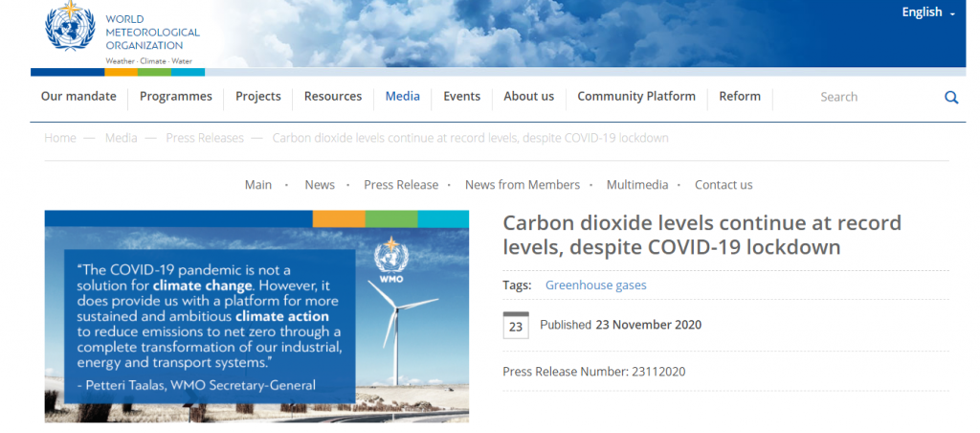
Task: Open the Our mandate menu
Action: pyautogui.click(x=78, y=97)
